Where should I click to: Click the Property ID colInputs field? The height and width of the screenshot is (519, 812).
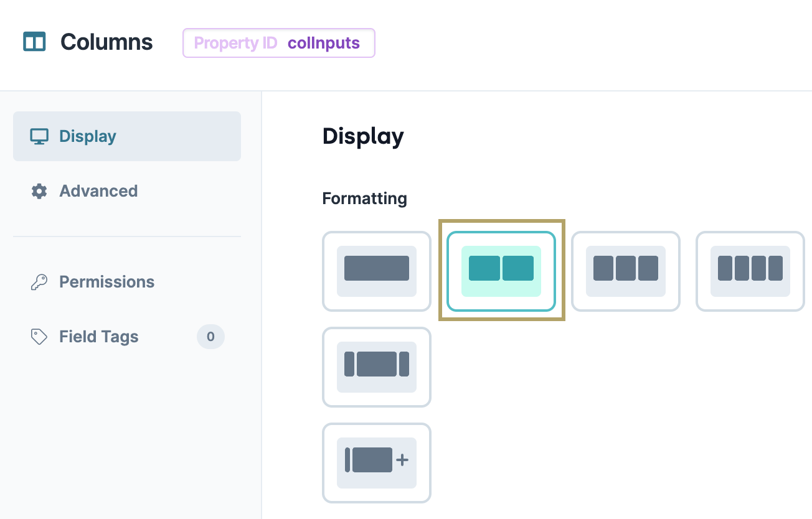click(x=279, y=43)
